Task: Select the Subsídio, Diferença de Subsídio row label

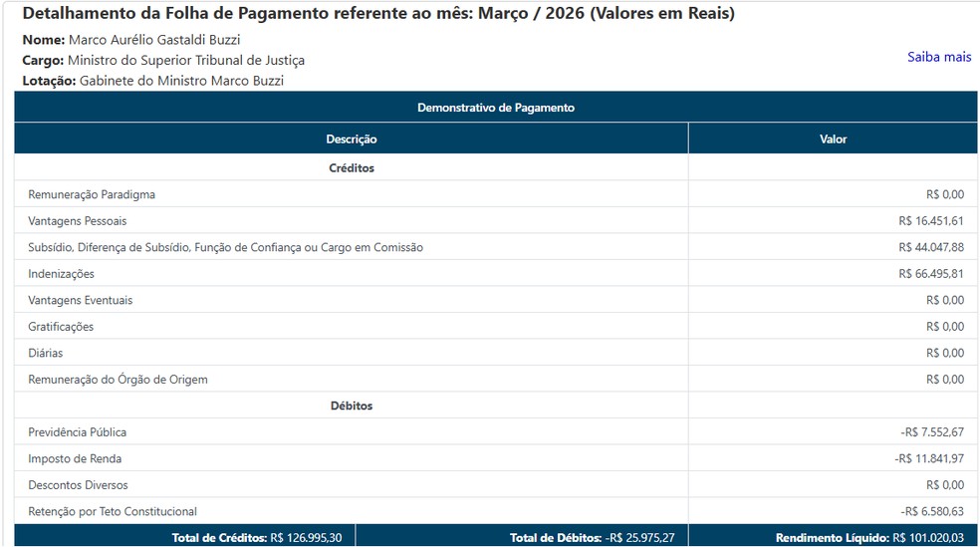Action: tap(226, 247)
